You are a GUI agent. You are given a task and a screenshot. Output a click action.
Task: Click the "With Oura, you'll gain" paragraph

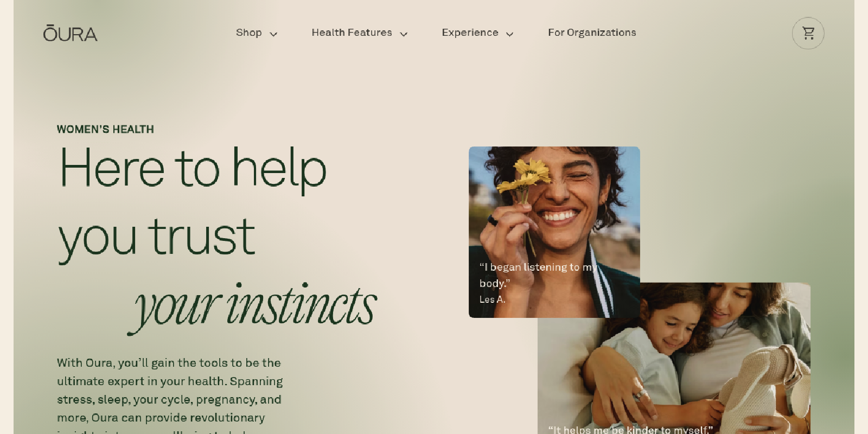point(170,395)
